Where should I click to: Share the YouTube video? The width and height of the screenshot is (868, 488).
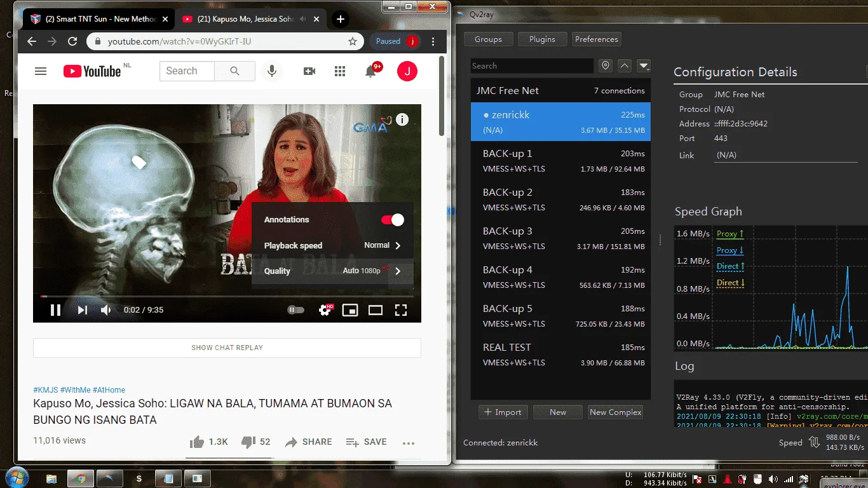pos(308,442)
